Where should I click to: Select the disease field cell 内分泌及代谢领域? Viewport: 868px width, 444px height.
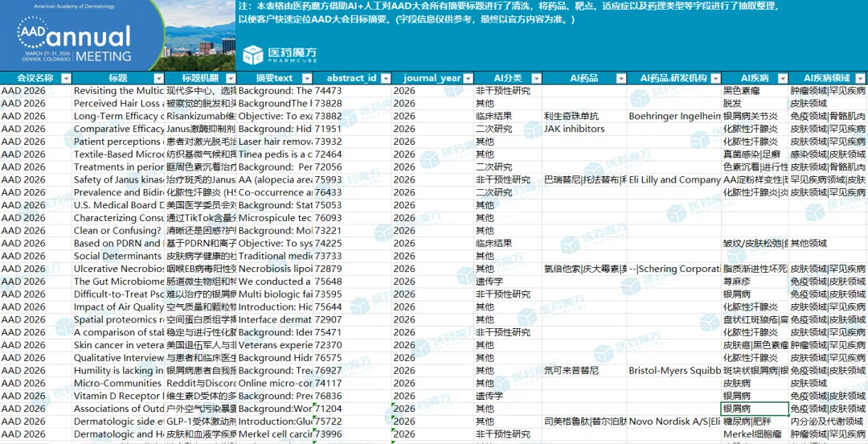(828, 421)
